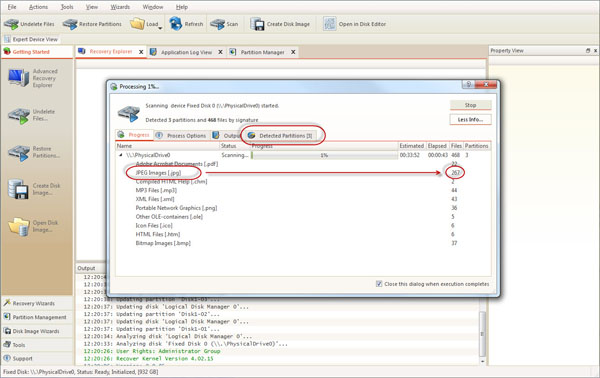Image resolution: width=600 pixels, height=378 pixels.
Task: Open the Load dropdown arrow
Action: (x=160, y=28)
